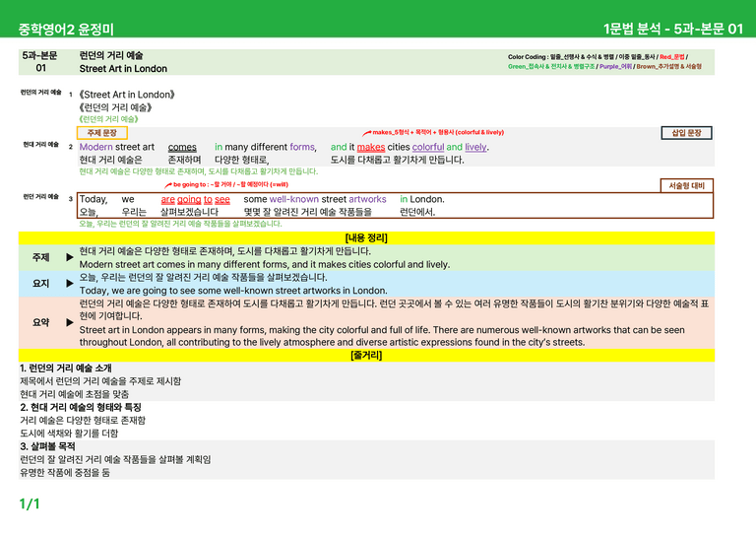Click the underlined word lively
Viewport: 756px width, 535px height.
[x=475, y=147]
